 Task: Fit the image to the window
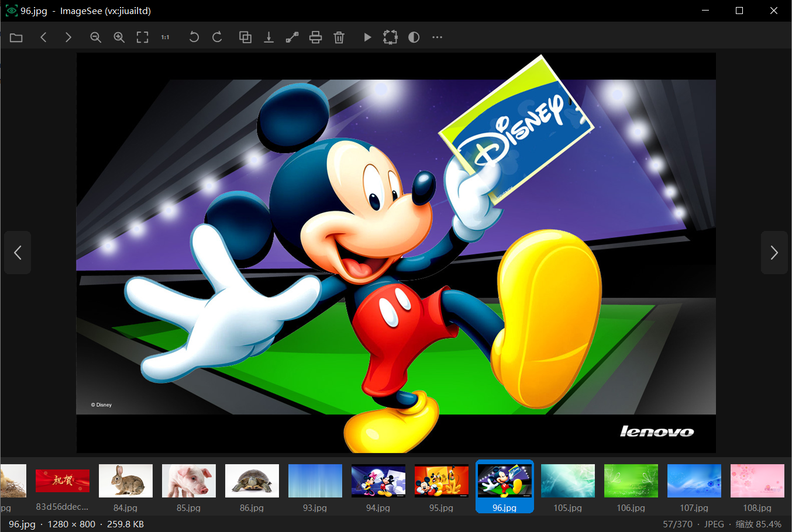(142, 37)
